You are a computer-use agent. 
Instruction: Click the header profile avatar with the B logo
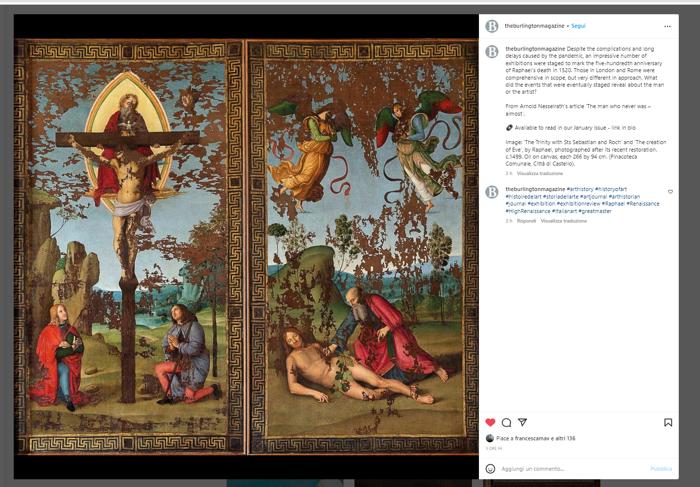pyautogui.click(x=492, y=26)
